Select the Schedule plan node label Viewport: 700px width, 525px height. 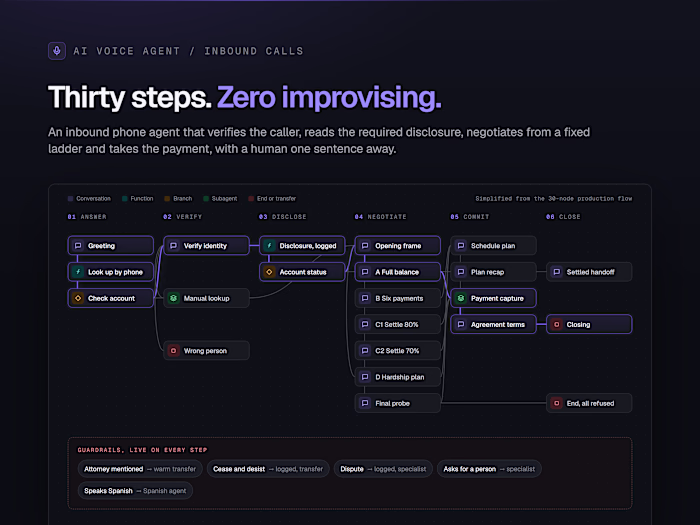click(493, 246)
